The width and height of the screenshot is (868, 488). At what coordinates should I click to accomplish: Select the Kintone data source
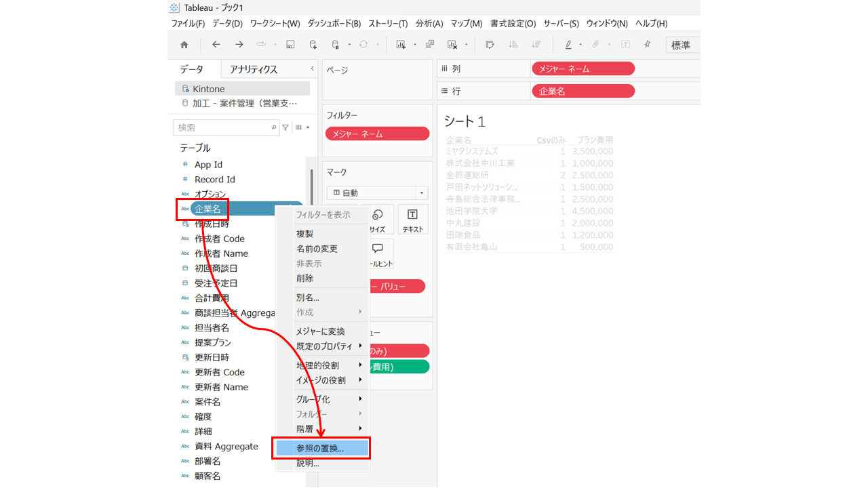(242, 89)
